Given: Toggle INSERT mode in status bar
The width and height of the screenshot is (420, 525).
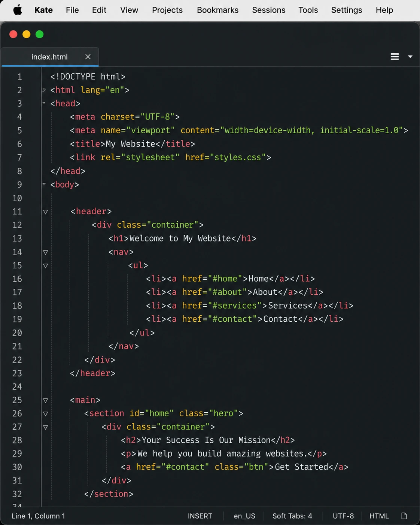Looking at the screenshot, I should click(200, 516).
